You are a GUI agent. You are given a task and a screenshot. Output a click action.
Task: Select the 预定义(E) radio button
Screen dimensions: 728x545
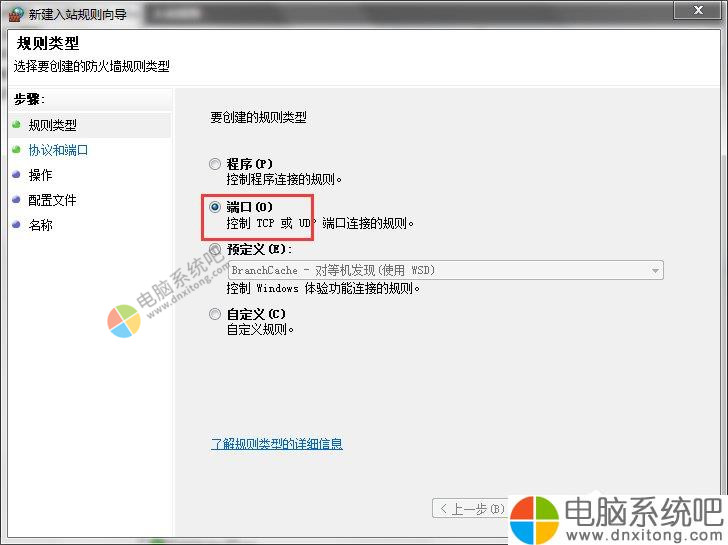click(x=214, y=249)
